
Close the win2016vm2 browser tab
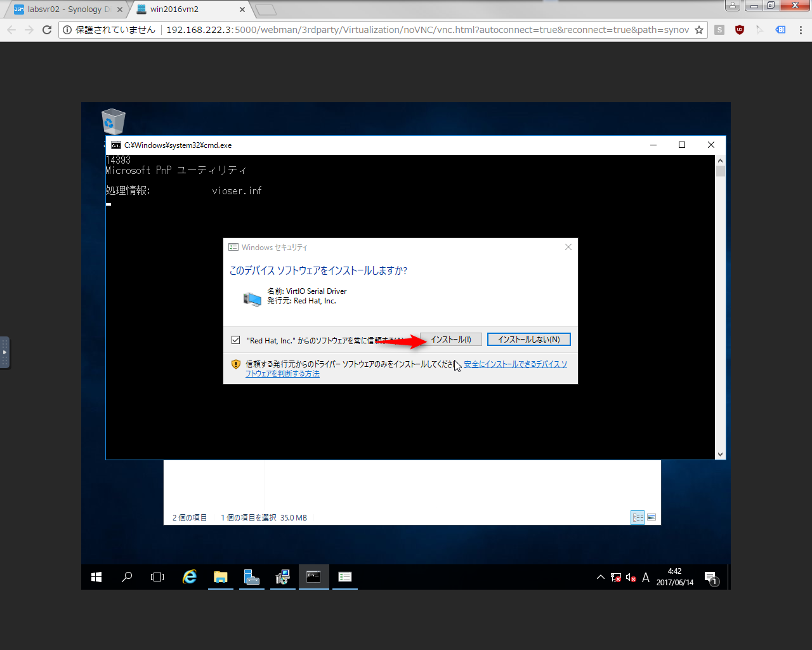pyautogui.click(x=242, y=10)
